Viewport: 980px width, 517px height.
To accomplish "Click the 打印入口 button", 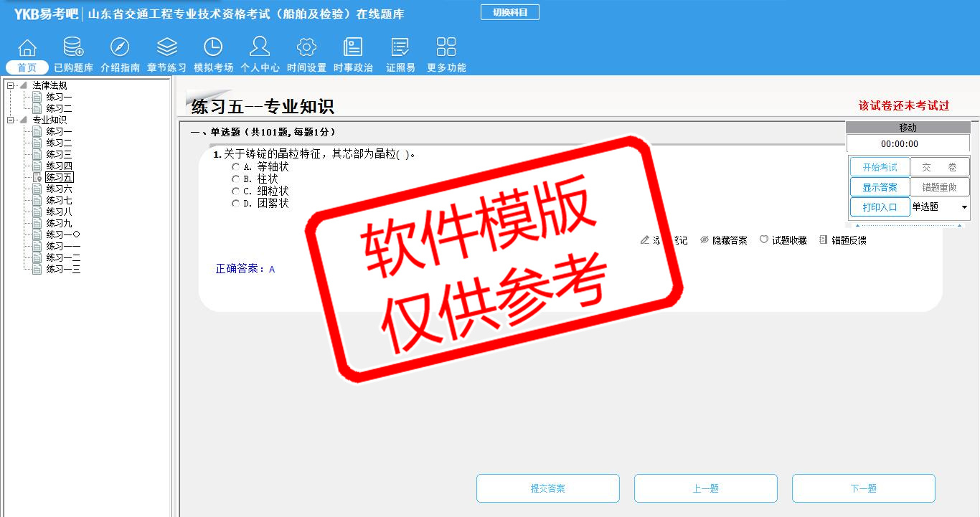I will (880, 207).
